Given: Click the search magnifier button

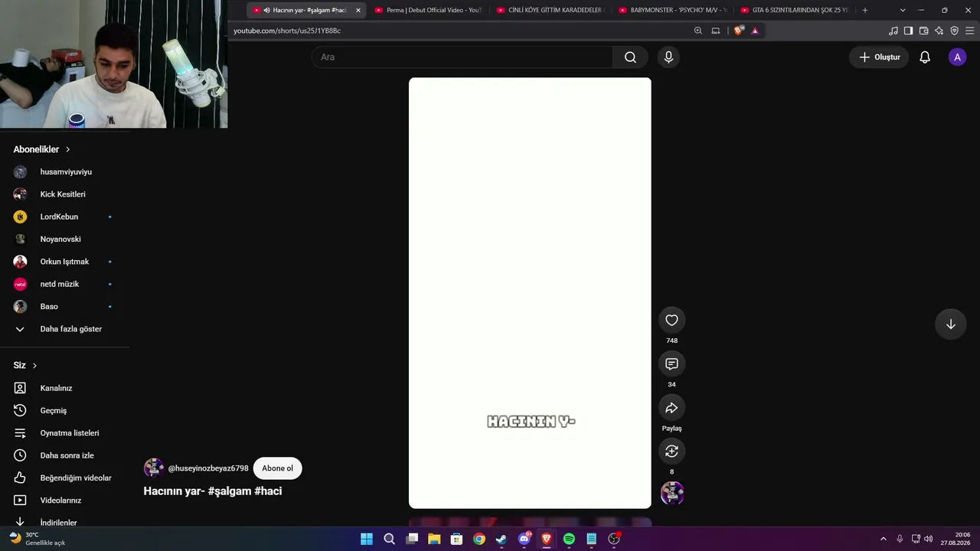Looking at the screenshot, I should point(630,57).
